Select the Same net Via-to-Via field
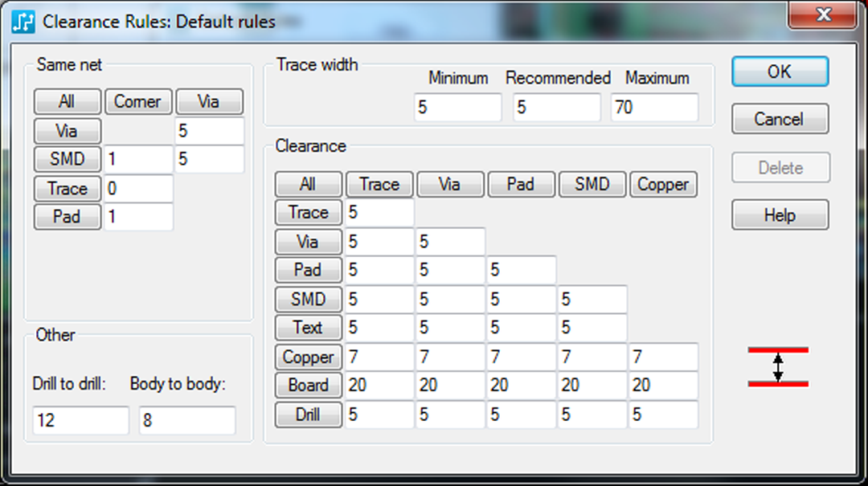Image resolution: width=868 pixels, height=486 pixels. click(209, 131)
